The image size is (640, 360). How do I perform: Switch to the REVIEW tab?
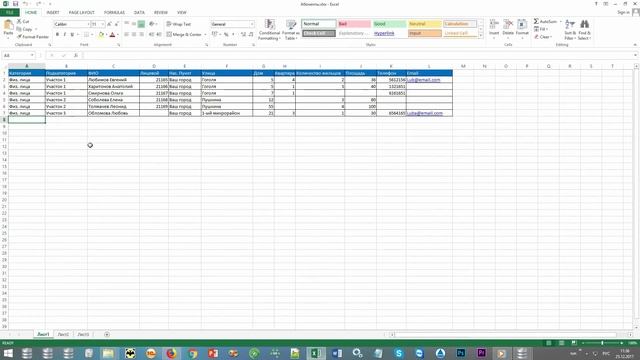coord(161,13)
